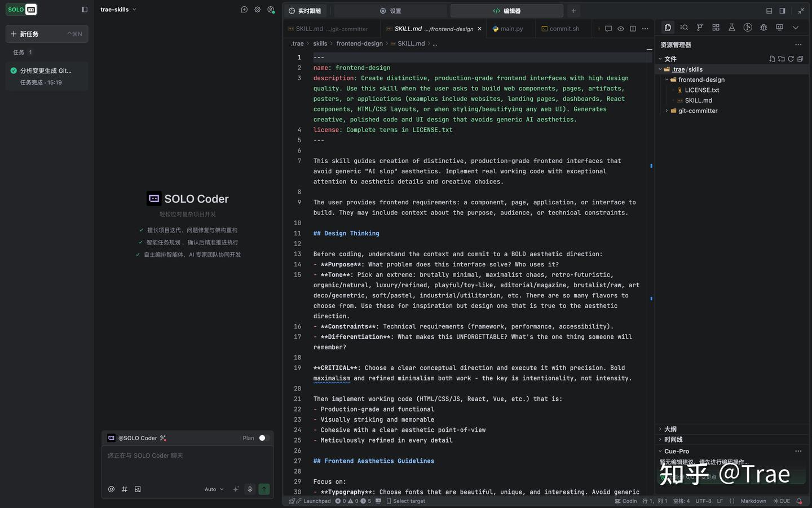Screen dimensions: 812x508
Task: Click the frontend-design breadcrumb
Action: coord(360,43)
